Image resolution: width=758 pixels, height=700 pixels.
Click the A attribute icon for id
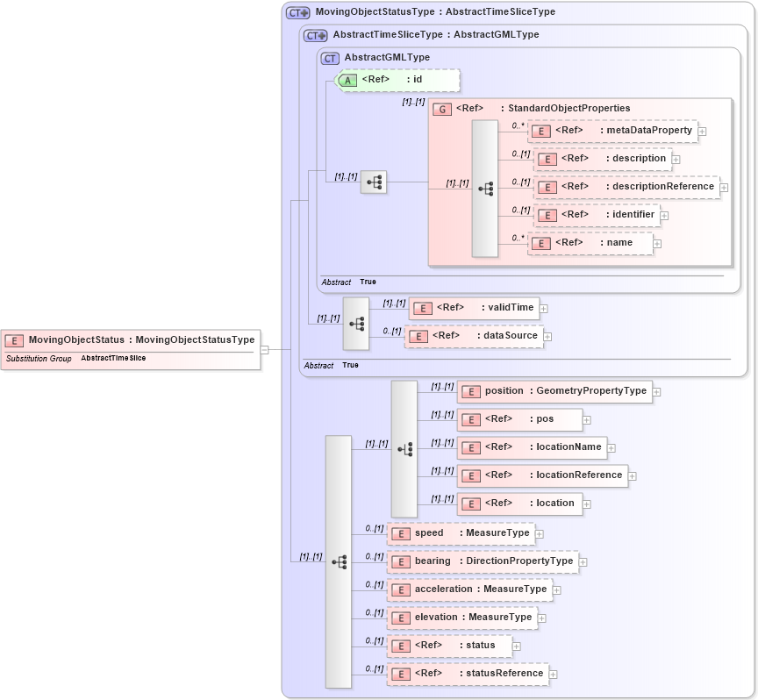pos(347,81)
